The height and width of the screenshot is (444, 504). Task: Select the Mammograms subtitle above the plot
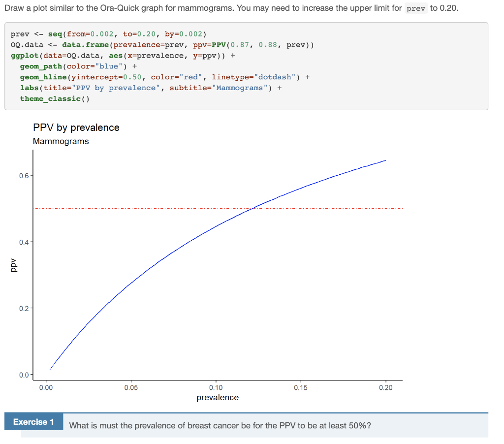[61, 141]
